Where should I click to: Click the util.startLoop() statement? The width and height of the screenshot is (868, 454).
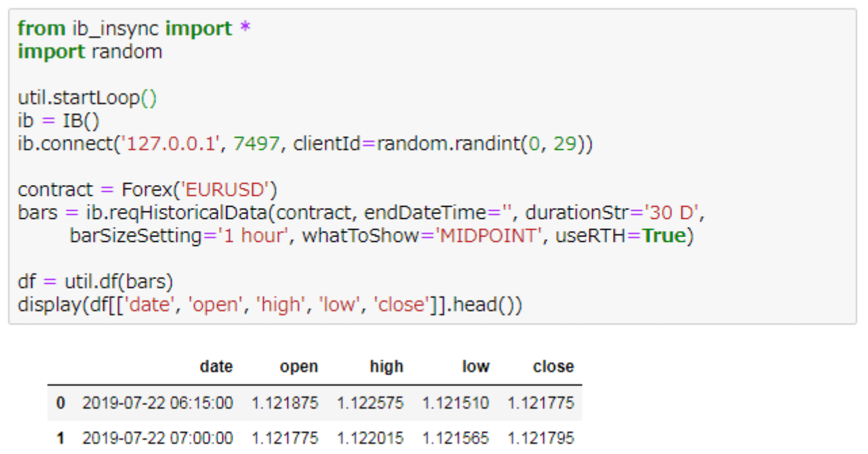[87, 98]
